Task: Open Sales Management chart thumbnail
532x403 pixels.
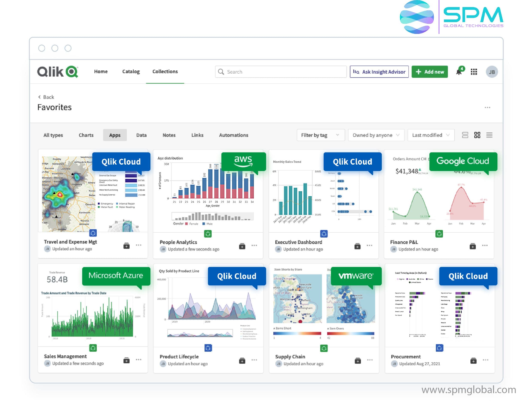Action: pos(93,305)
